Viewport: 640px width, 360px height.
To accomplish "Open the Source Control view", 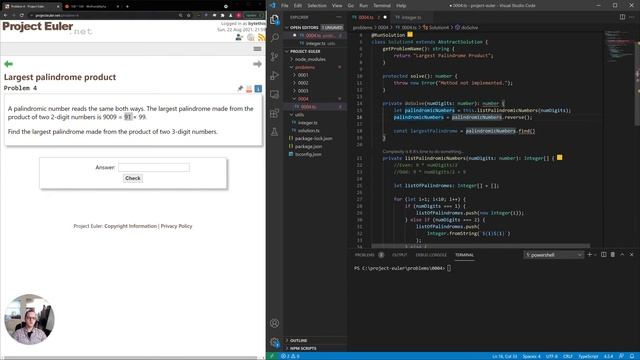I will point(275,57).
